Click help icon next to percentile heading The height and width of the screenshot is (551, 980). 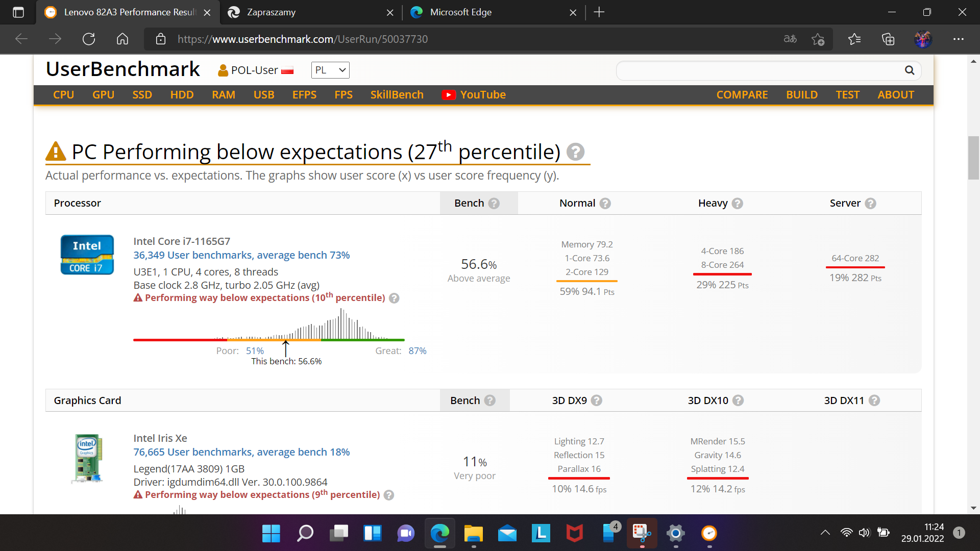575,152
